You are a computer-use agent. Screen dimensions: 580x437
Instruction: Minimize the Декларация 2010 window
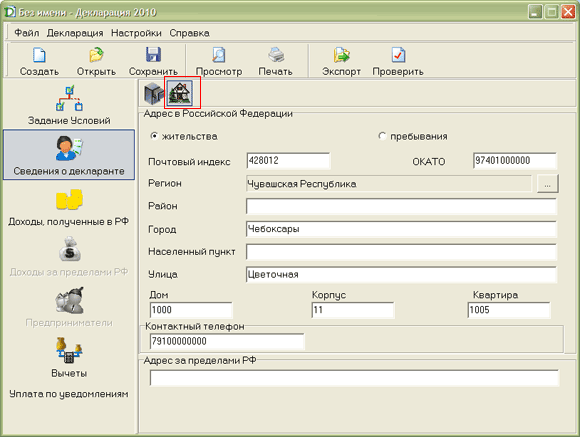pyautogui.click(x=535, y=12)
